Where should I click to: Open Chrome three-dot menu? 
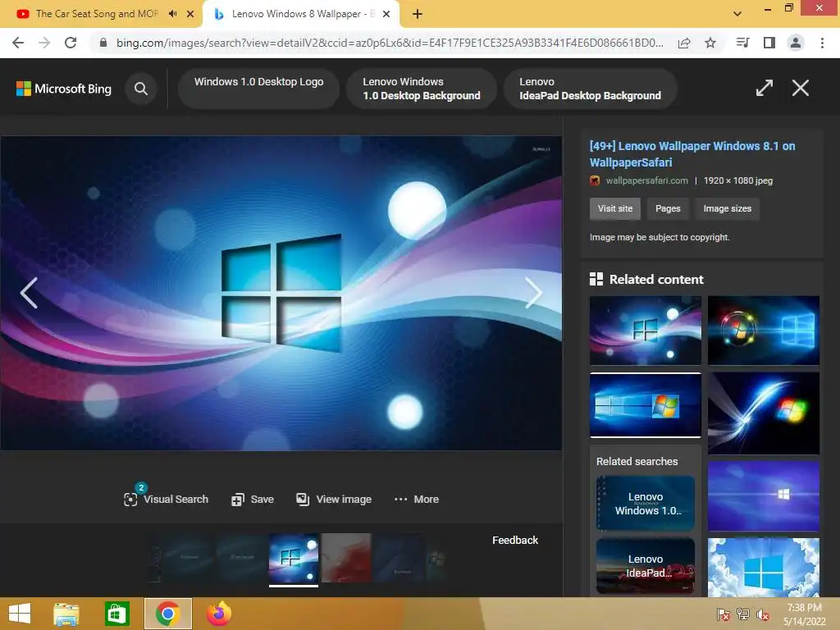pyautogui.click(x=822, y=43)
